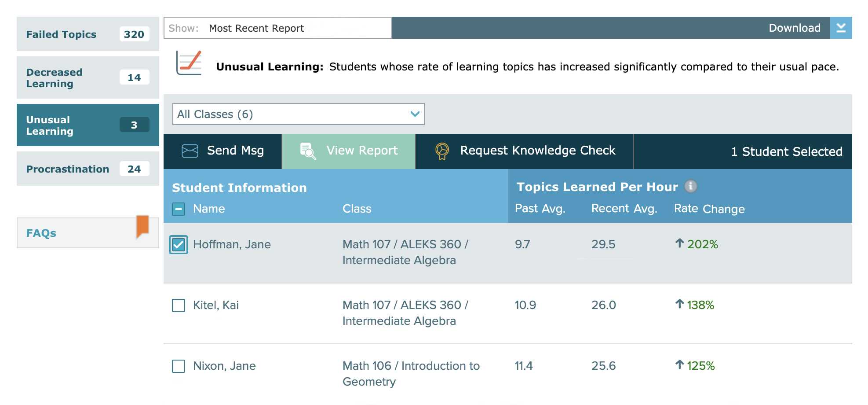
Task: Open the FAQs page
Action: pos(40,232)
